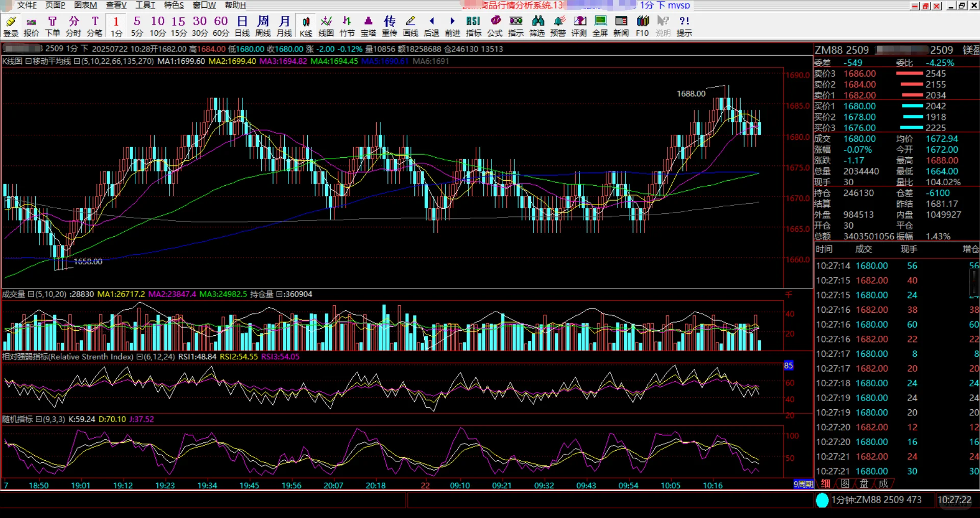
Task: Select the 线图 line chart type
Action: pos(326,26)
